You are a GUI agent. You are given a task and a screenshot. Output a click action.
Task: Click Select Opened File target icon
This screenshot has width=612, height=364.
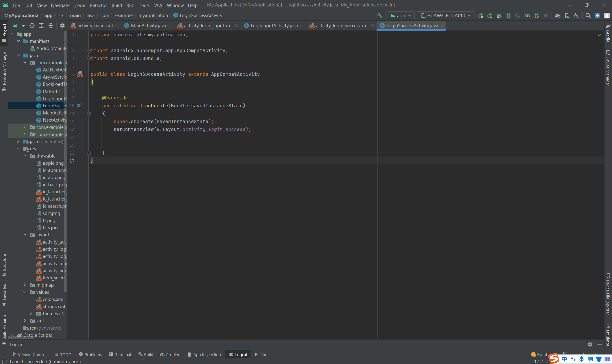tap(32, 26)
